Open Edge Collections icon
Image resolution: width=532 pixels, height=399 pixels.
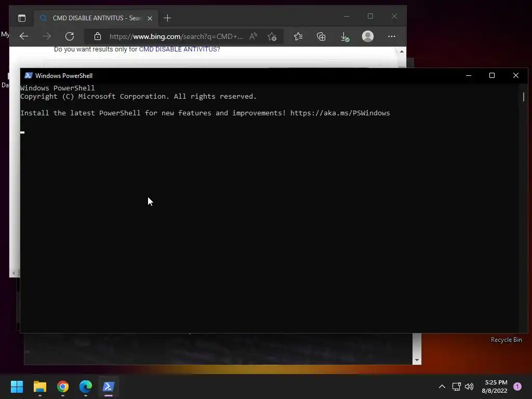pos(321,36)
